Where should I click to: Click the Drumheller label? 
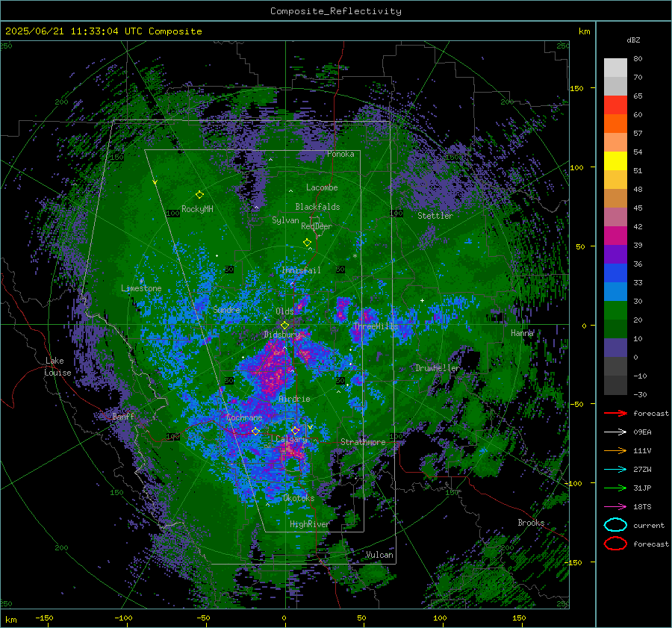438,368
